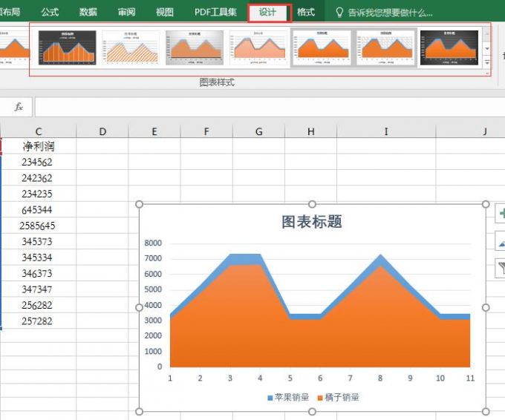Screen dimensions: 505x420
Task: Select the 苹果销量 legend entry
Action: coord(288,398)
